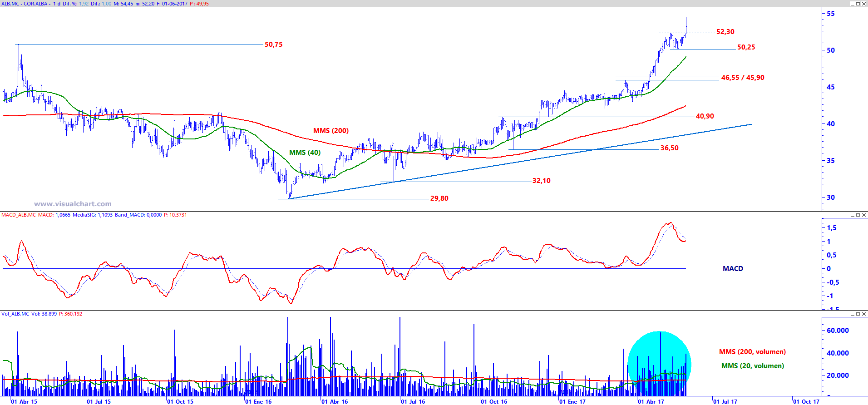Click the 01-Jul-16 date axis label
The image size is (868, 405).
pos(413,401)
